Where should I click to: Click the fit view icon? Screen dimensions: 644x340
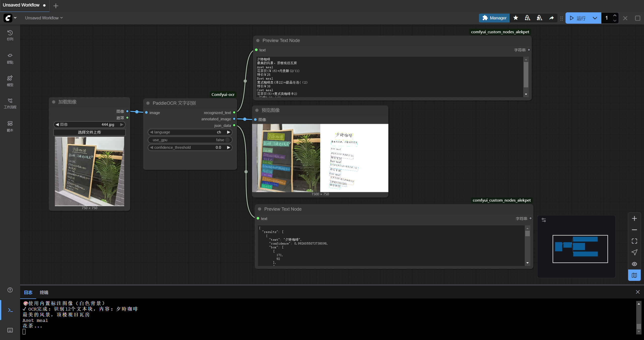[634, 241]
